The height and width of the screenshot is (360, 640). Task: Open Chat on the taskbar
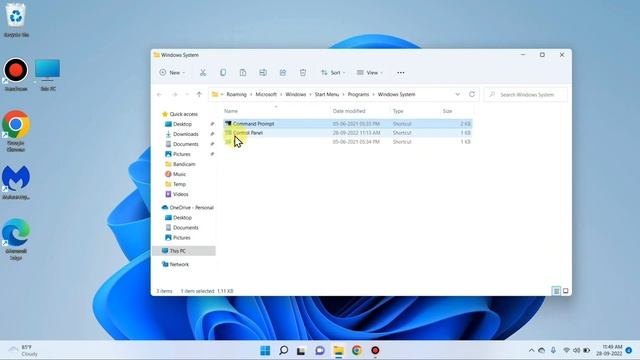point(320,351)
